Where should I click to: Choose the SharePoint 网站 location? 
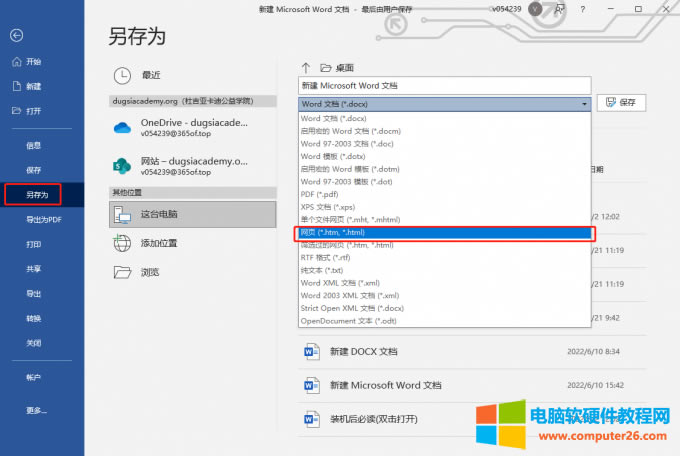193,166
